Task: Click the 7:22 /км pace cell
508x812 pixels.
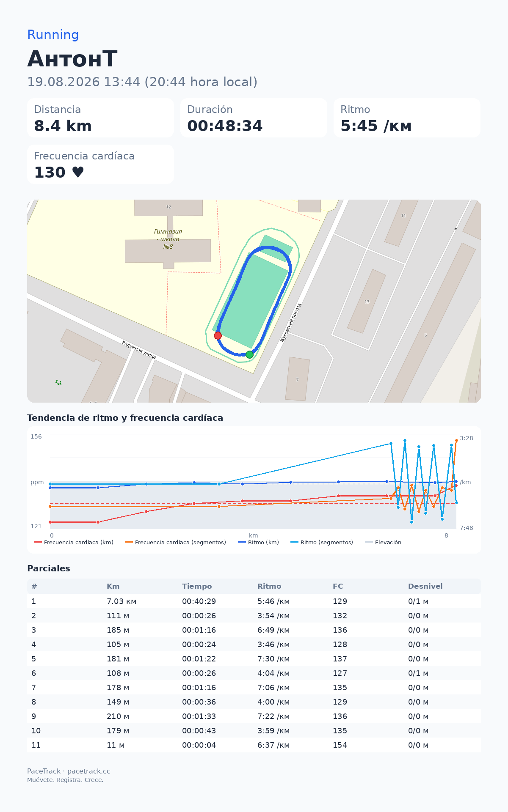Action: pos(273,716)
